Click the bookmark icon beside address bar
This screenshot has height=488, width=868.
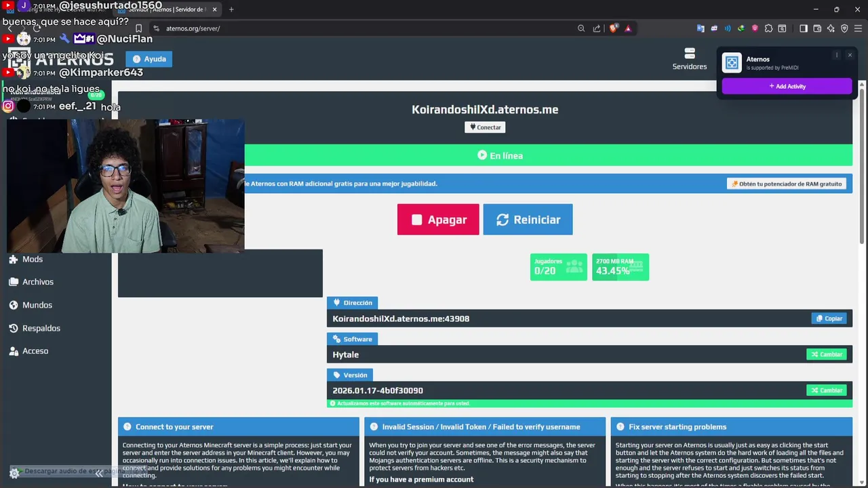pos(138,28)
